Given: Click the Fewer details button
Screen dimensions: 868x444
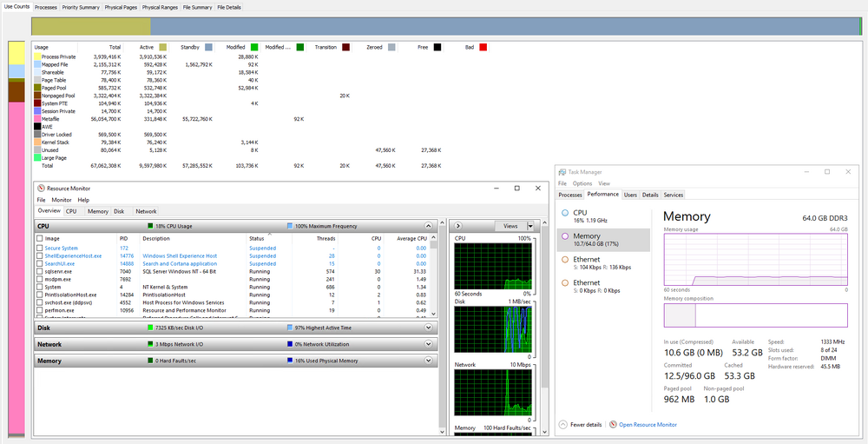Looking at the screenshot, I should (x=580, y=425).
